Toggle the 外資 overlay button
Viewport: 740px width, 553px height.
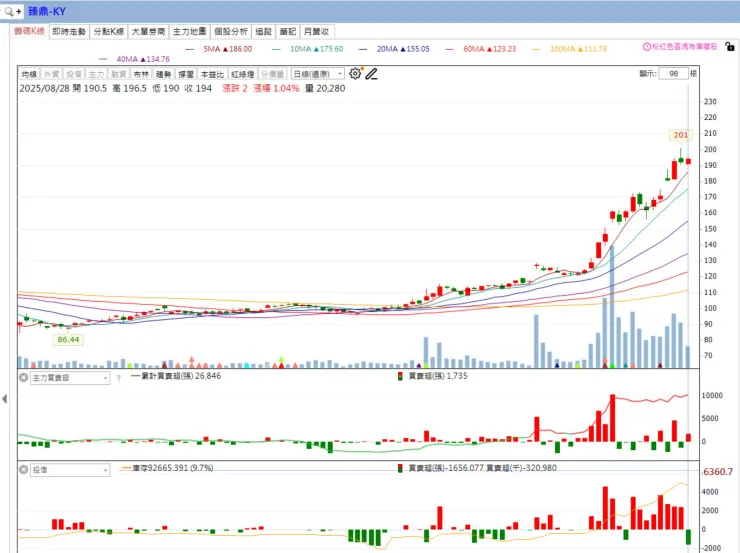click(x=51, y=74)
